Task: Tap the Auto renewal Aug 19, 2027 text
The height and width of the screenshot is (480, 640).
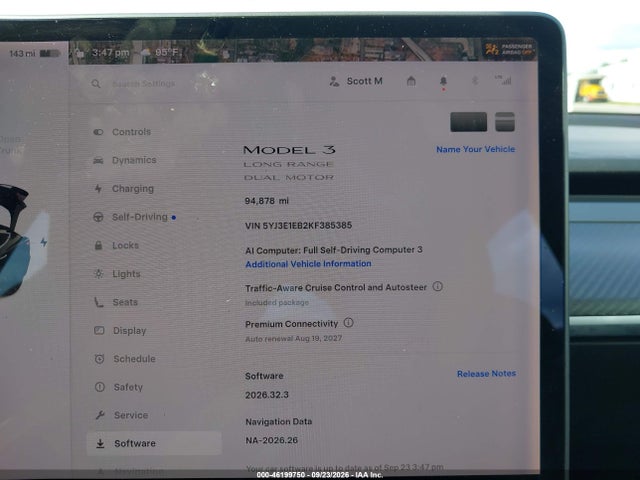Action: pyautogui.click(x=293, y=338)
